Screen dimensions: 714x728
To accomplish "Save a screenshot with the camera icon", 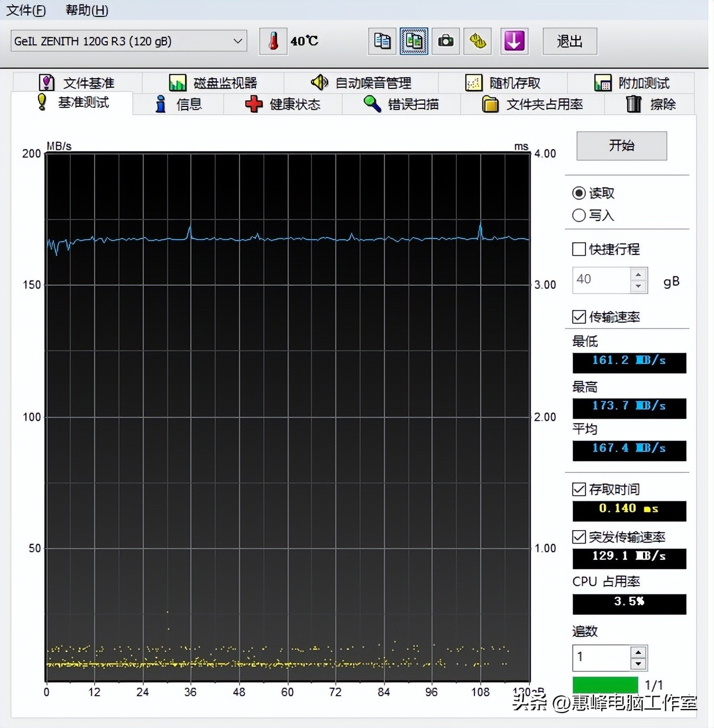I will [445, 41].
